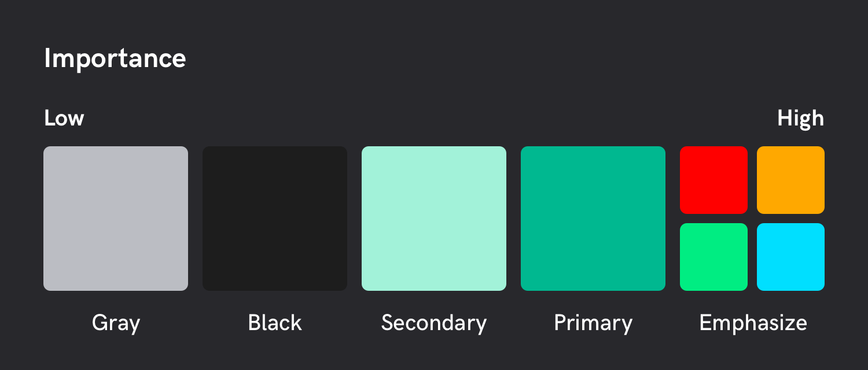Pick the darkest large square swatch
The height and width of the screenshot is (370, 868).
click(x=275, y=219)
